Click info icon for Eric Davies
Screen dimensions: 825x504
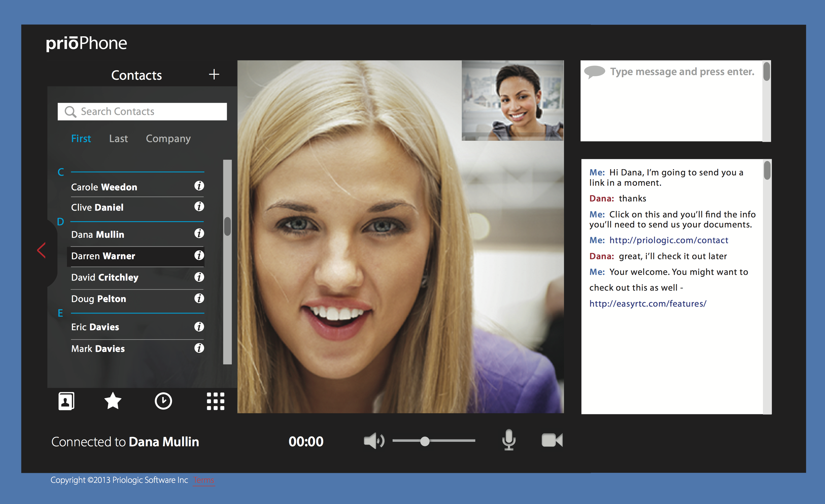click(199, 326)
